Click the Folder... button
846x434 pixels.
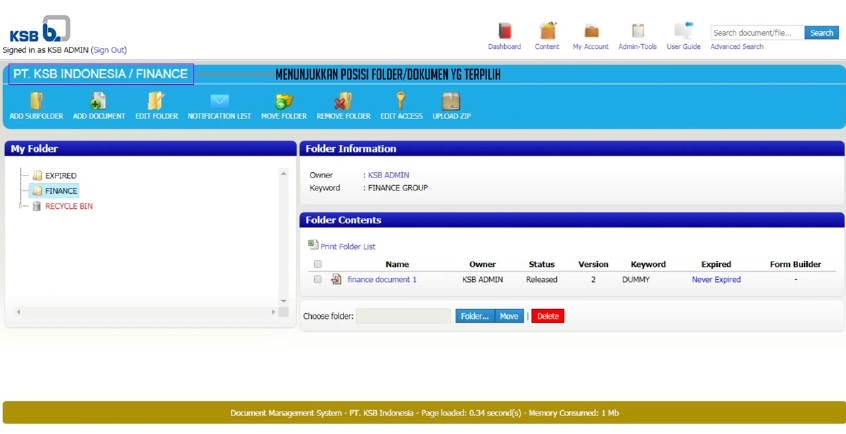tap(475, 316)
